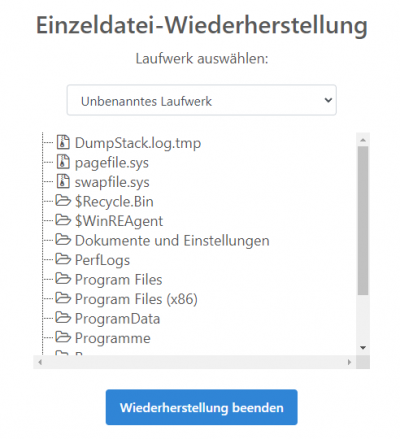Open the $Recycle.Bin folder icon
This screenshot has height=439, width=400.
[x=63, y=201]
